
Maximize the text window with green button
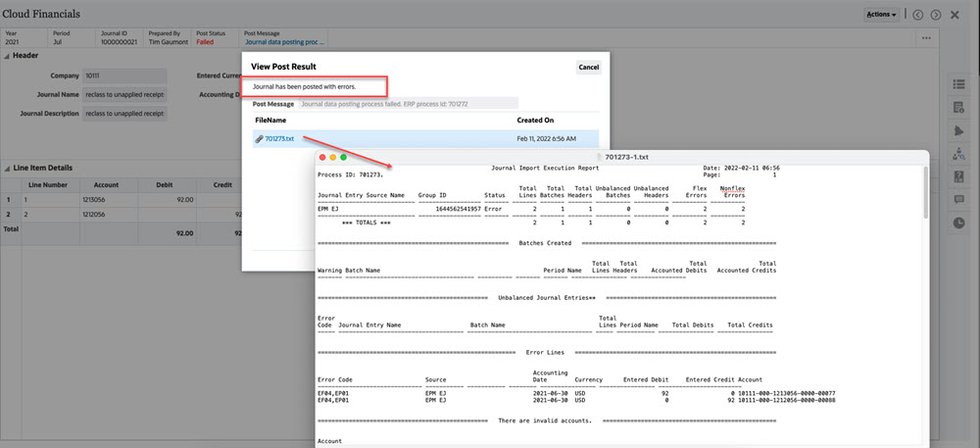(343, 157)
